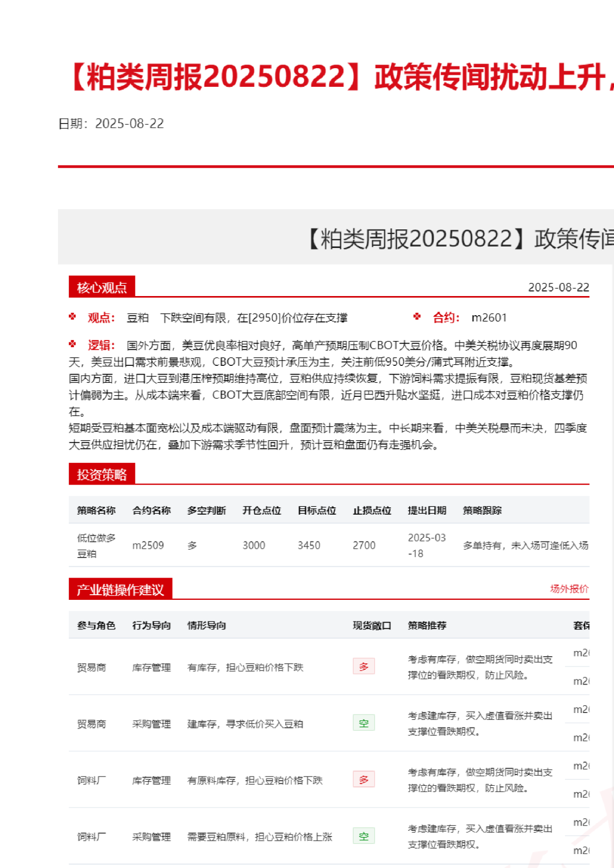Click the 空 badge in 饲料厂 采购管理 row
614x868 pixels.
[363, 836]
